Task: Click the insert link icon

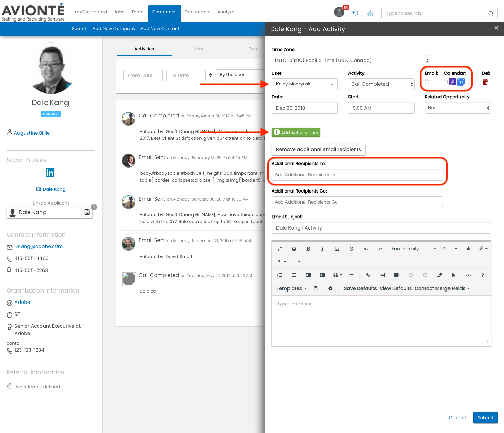Action: pyautogui.click(x=368, y=275)
